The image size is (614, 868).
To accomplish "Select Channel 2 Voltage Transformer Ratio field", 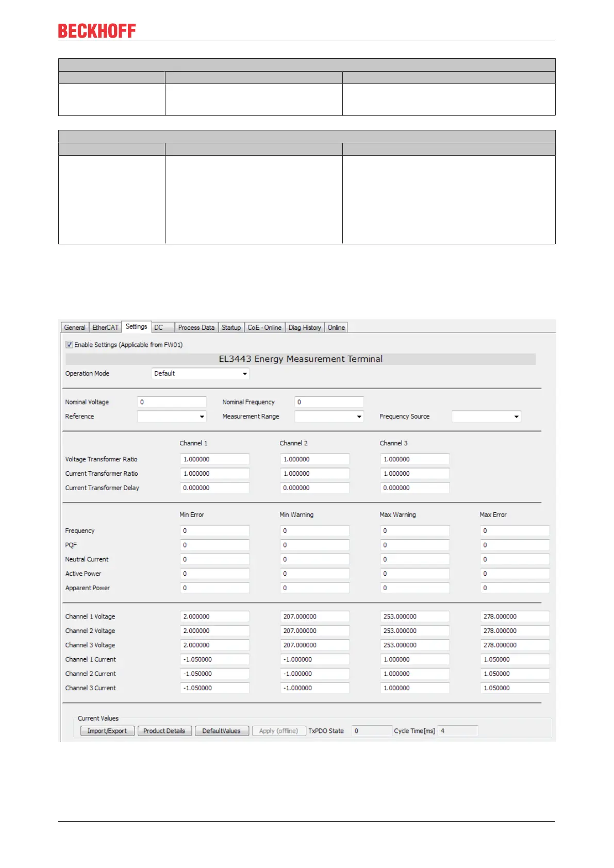I will click(x=315, y=459).
